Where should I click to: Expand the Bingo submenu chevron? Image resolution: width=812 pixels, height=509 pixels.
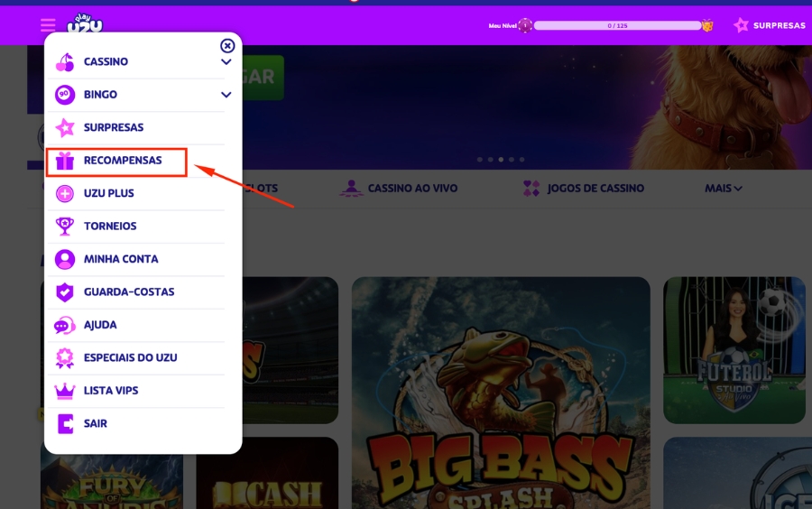click(x=226, y=95)
